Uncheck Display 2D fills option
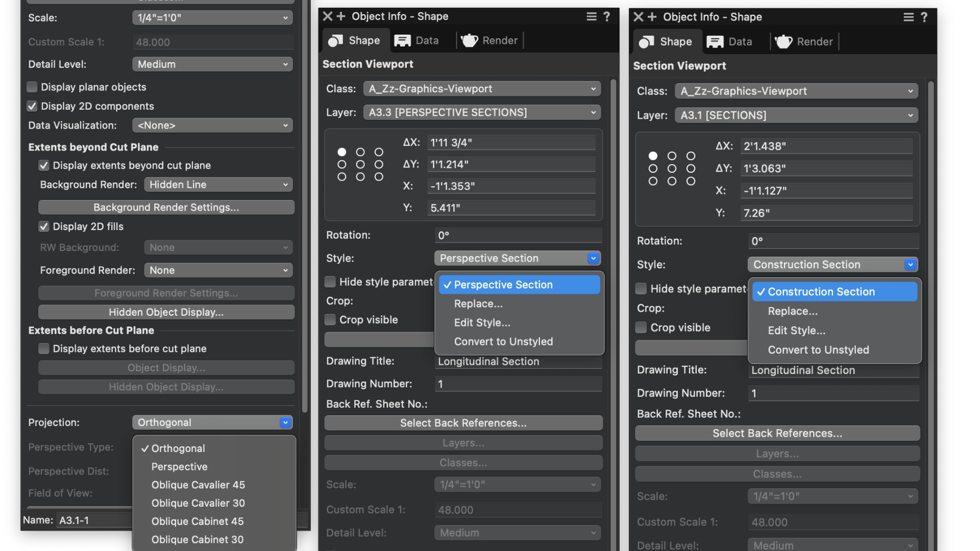The width and height of the screenshot is (980, 551). (44, 227)
